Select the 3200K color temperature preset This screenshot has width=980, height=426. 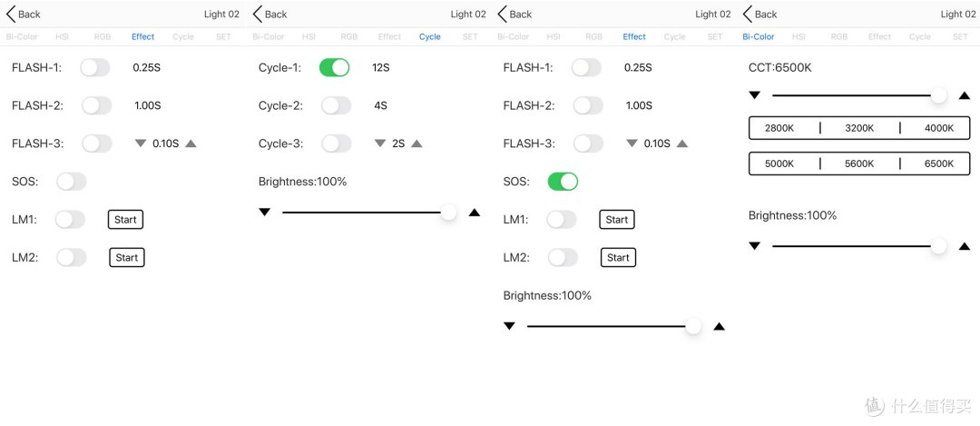point(859,128)
